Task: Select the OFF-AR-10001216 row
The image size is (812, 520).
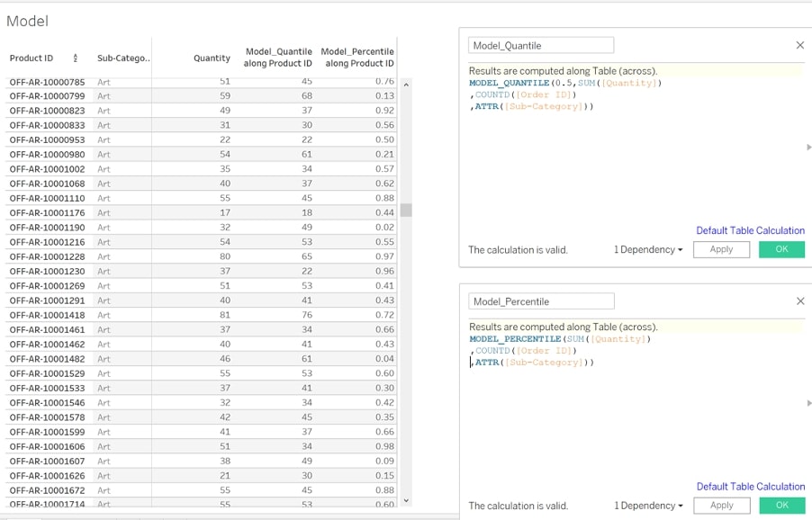Action: click(x=201, y=242)
